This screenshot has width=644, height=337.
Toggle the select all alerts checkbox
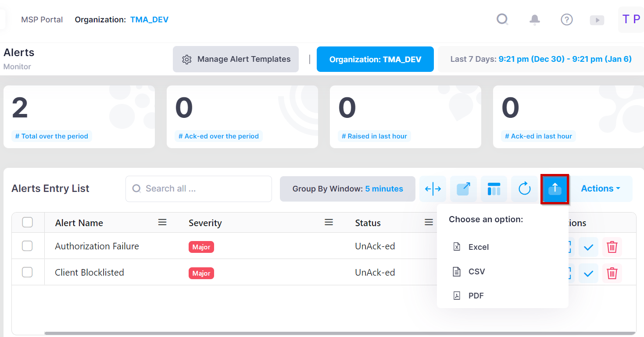pos(28,223)
